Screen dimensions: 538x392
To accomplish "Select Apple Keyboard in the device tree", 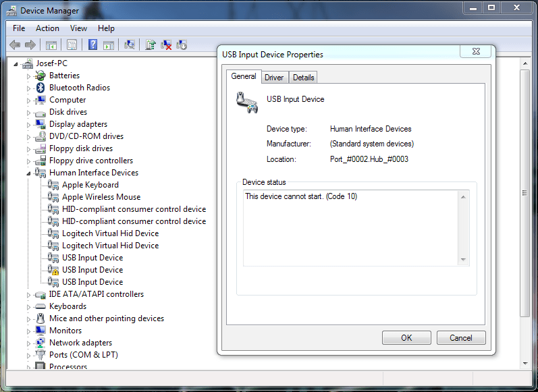I will tap(90, 185).
